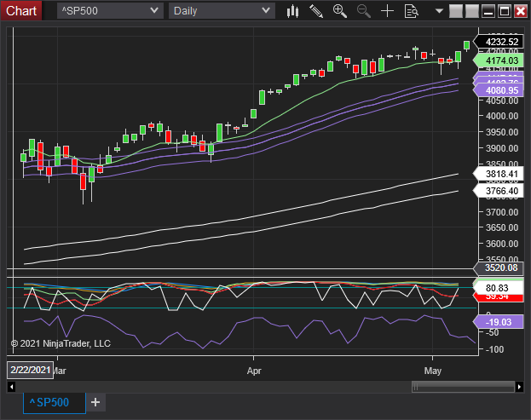Click the purple 4080.95 price marker
Image resolution: width=531 pixels, height=420 pixels.
pos(499,90)
